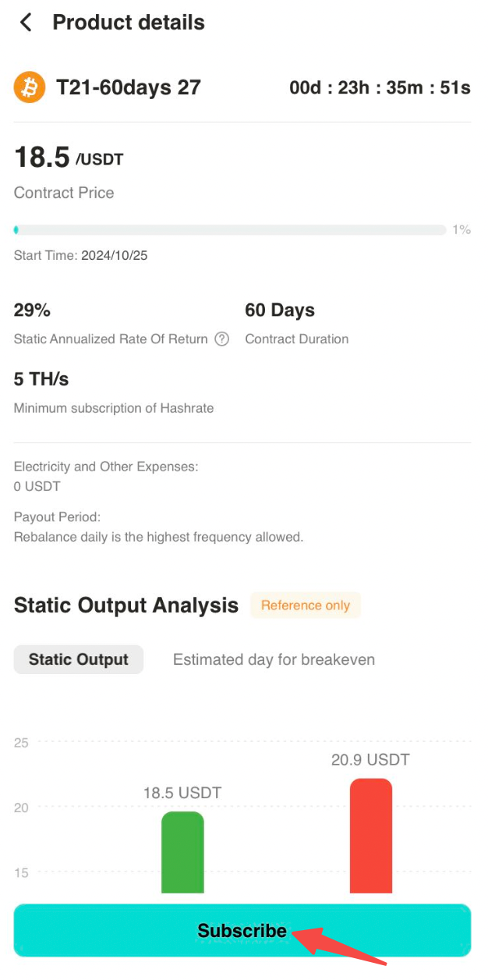This screenshot has height=980, width=488.
Task: Tap the countdown timer
Action: (x=380, y=88)
